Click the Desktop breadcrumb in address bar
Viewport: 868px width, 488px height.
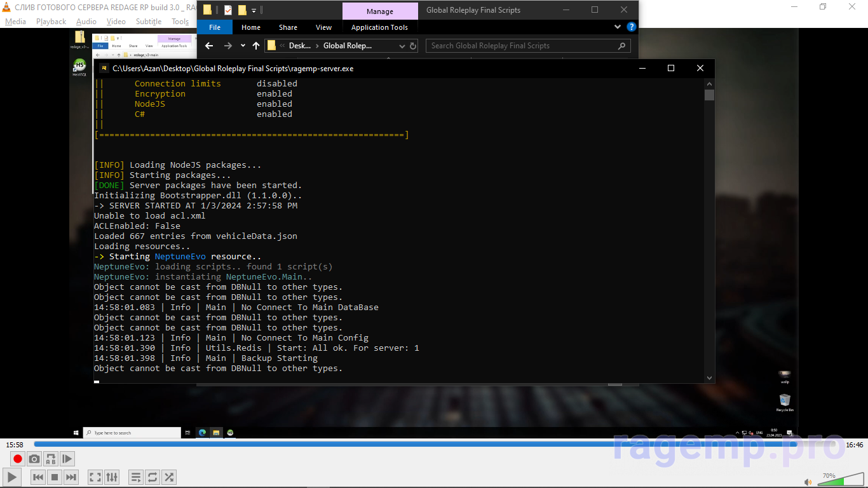[300, 46]
